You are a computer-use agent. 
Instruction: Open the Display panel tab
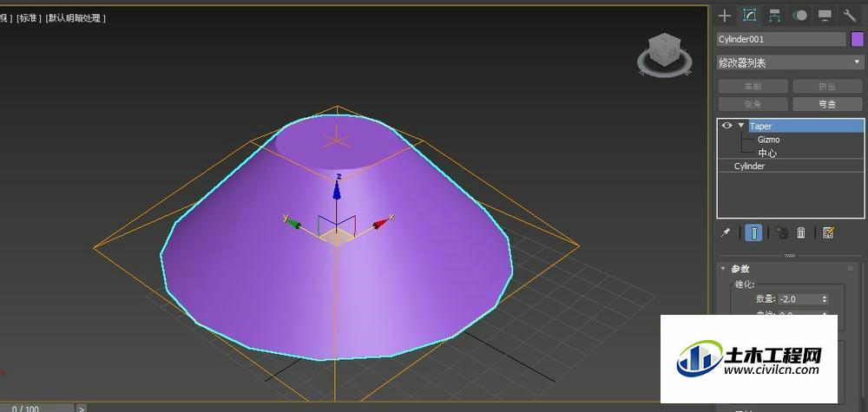pos(825,16)
